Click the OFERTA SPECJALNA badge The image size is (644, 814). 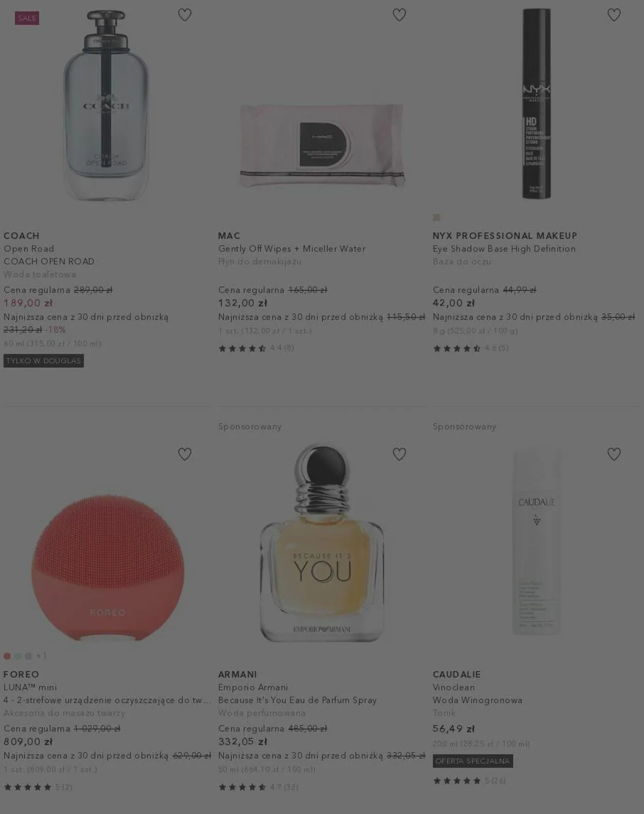pyautogui.click(x=473, y=761)
